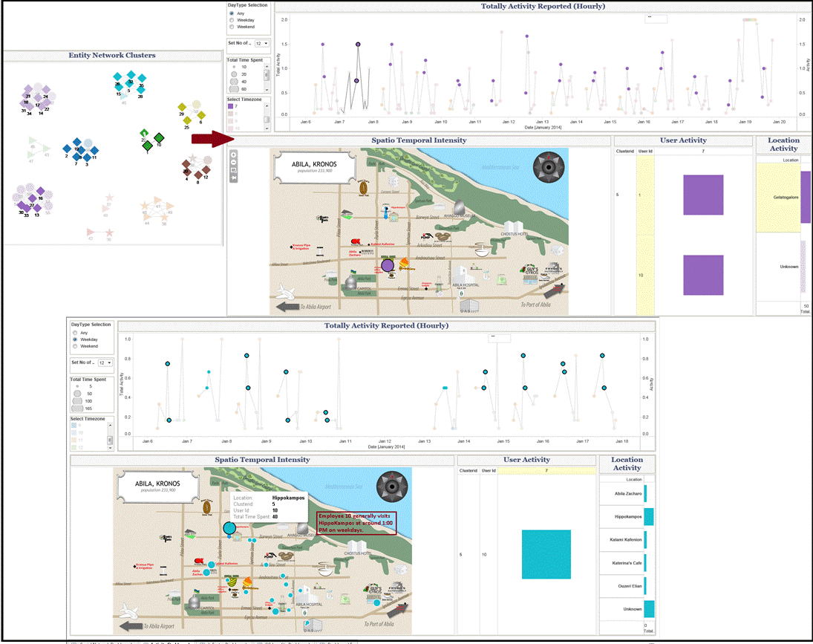The width and height of the screenshot is (813, 644).
Task: Select faded triangle node 49
Action: coord(169,207)
